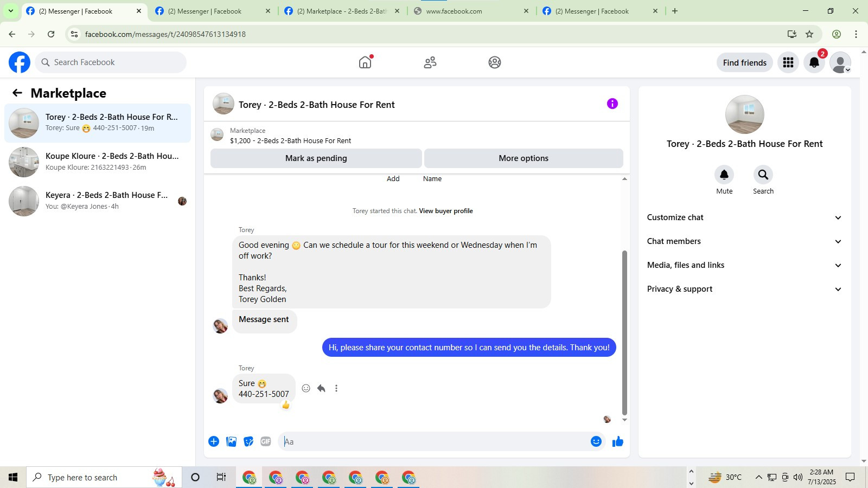The width and height of the screenshot is (868, 488).
Task: Open a new browser tab
Action: point(675,11)
